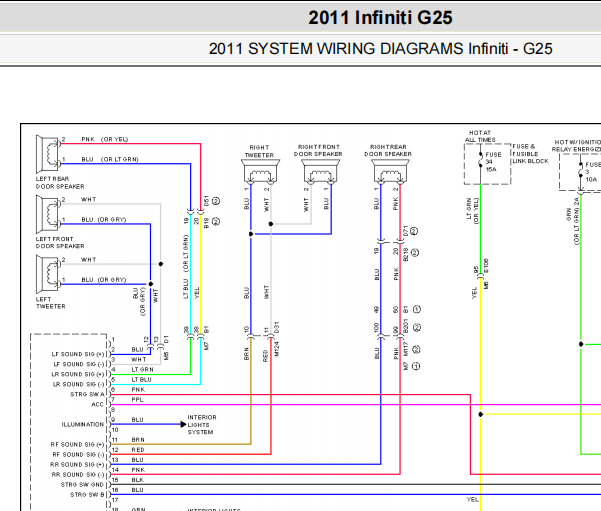Screen dimensions: 601x511
Task: Select the left tweeter speaker symbol
Action: click(x=47, y=271)
